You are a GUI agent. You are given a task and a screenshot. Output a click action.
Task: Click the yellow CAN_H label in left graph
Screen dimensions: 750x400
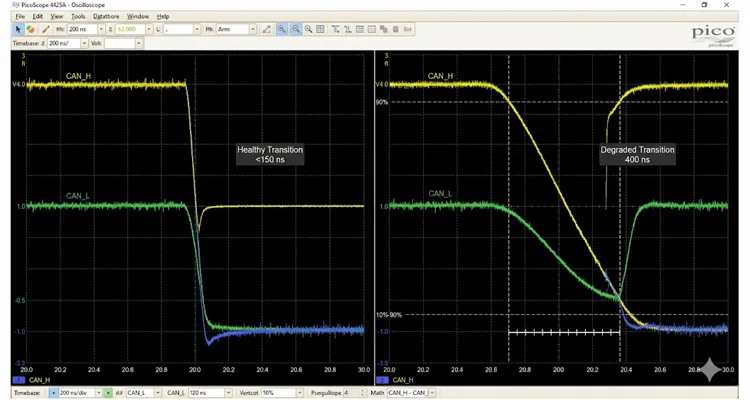click(78, 76)
